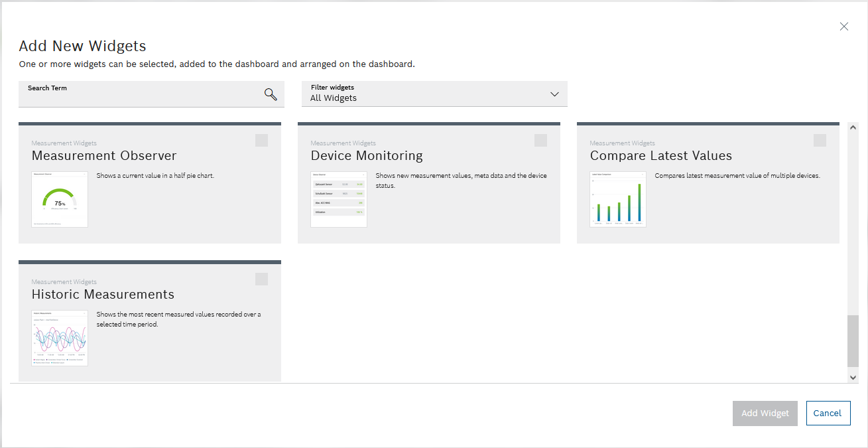Click the search magnifier icon
The height and width of the screenshot is (448, 868).
(x=270, y=94)
